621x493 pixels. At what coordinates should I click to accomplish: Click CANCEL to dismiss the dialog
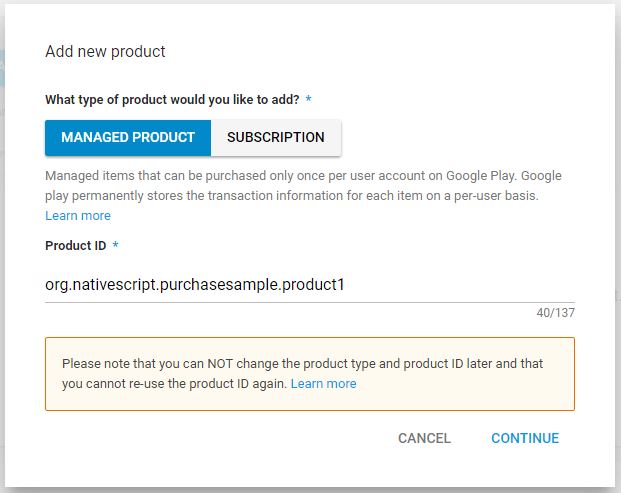pyautogui.click(x=424, y=438)
